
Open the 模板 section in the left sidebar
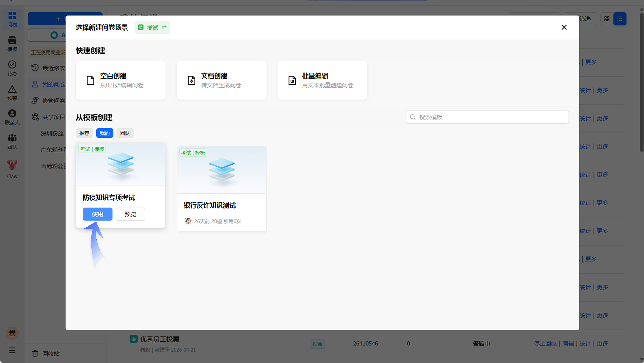(x=12, y=44)
